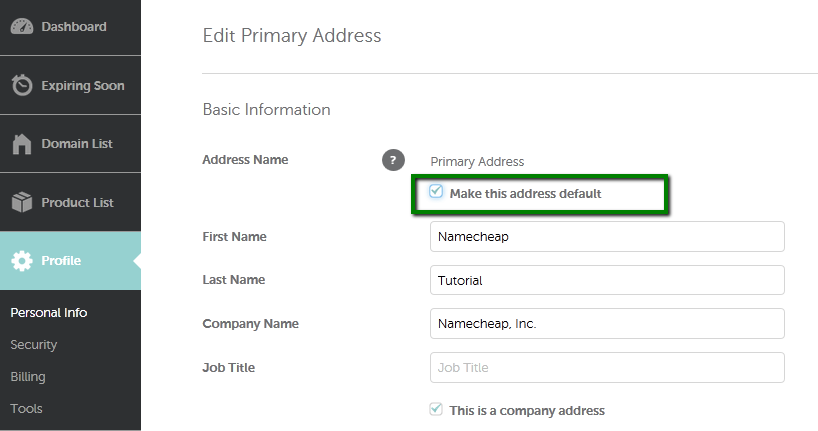The width and height of the screenshot is (818, 431).
Task: Toggle Make this address default checkbox
Action: coord(436,191)
